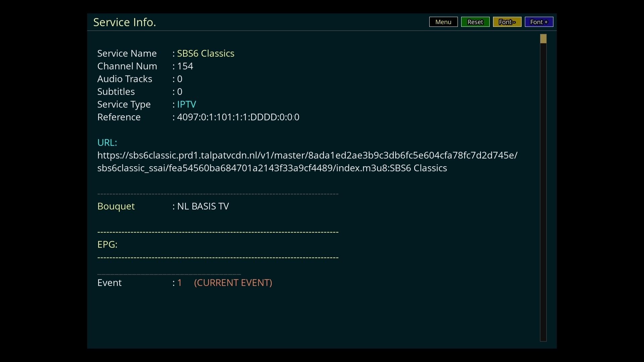Click the (CURRENT EVENT) text
This screenshot has height=362, width=644.
233,283
